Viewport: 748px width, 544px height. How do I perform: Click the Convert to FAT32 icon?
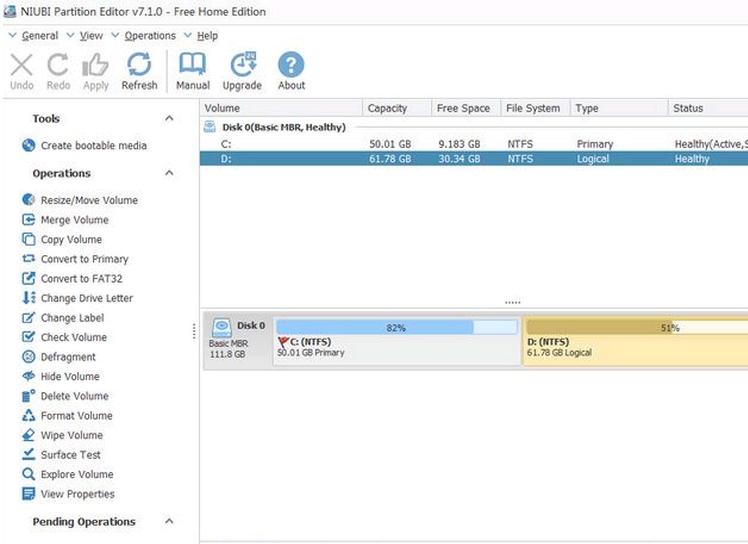click(29, 278)
